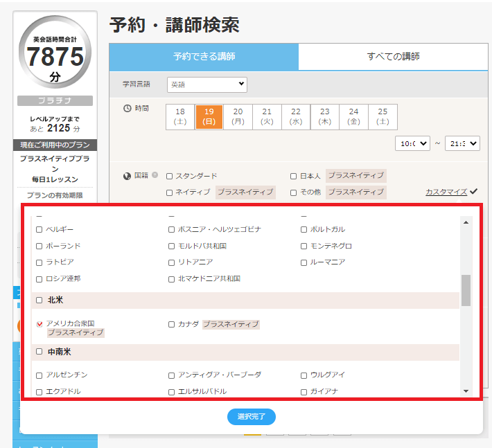Click the globe icon next to 国籍
Screen dimensions: 492x448
point(127,176)
